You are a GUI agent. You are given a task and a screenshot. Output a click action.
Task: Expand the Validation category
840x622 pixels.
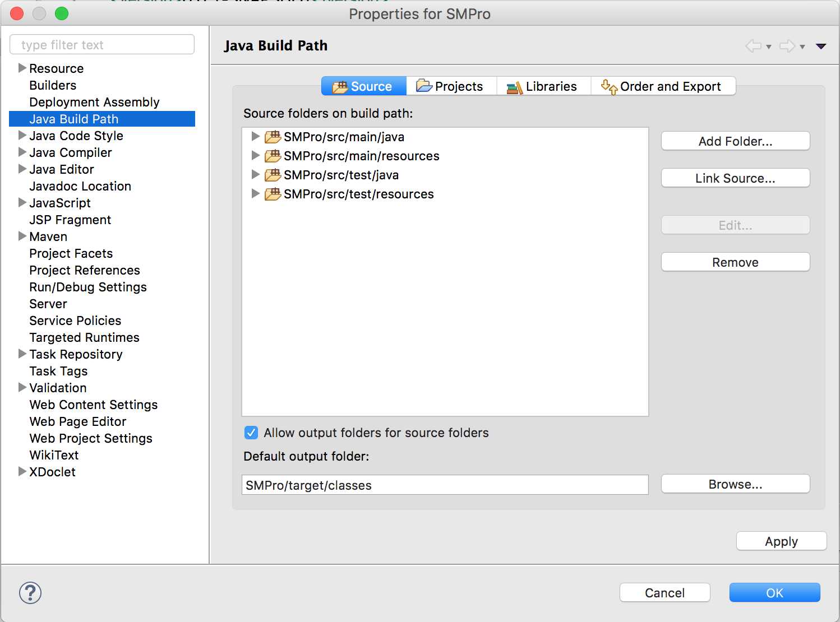pos(22,388)
